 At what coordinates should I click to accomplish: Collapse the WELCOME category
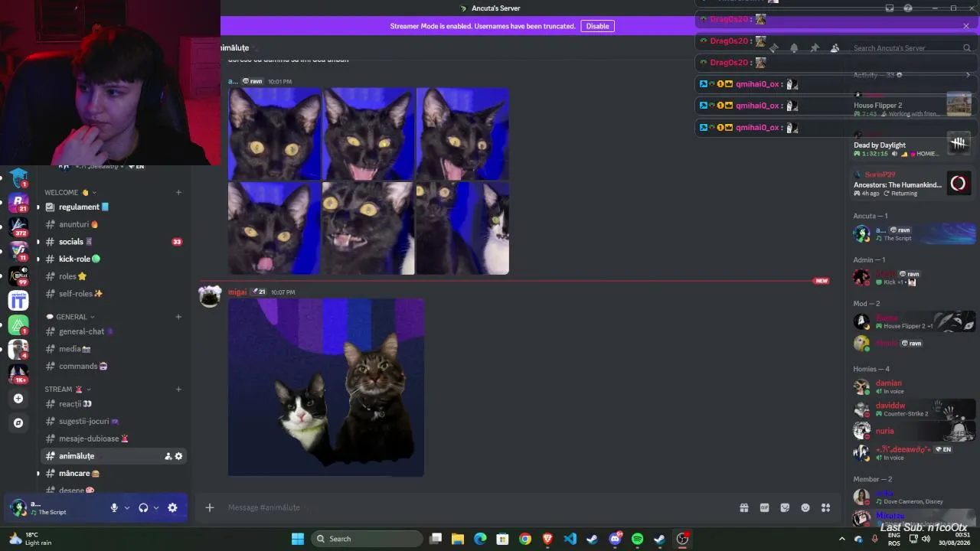pyautogui.click(x=70, y=192)
